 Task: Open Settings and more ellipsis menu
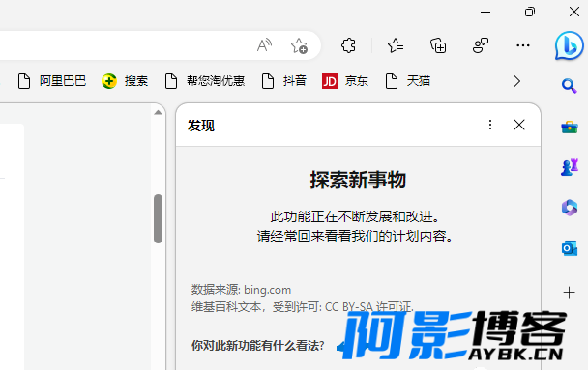523,45
